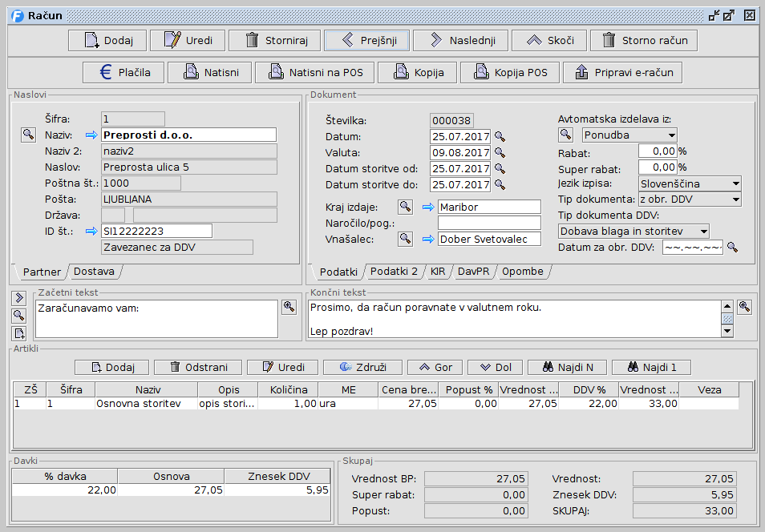The width and height of the screenshot is (765, 532).
Task: Add article with Artikli Dodaj button
Action: 111,367
